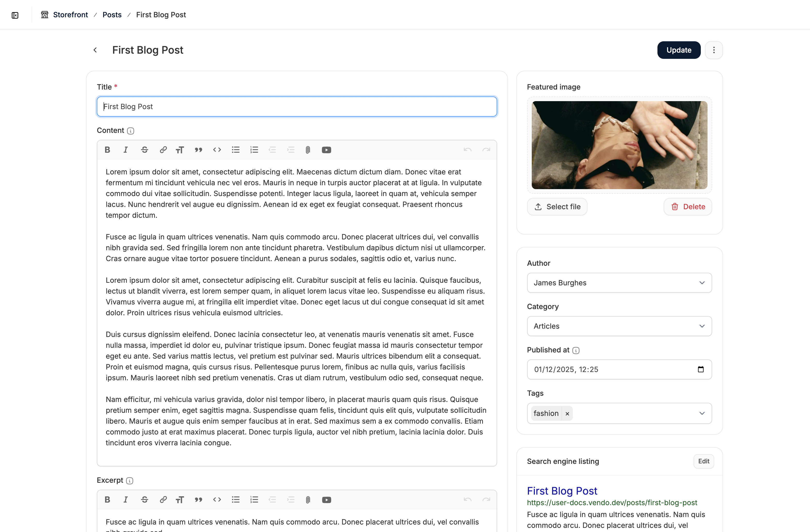Insert blockquote in Content editor toolbar
The image size is (810, 532).
[x=198, y=150]
